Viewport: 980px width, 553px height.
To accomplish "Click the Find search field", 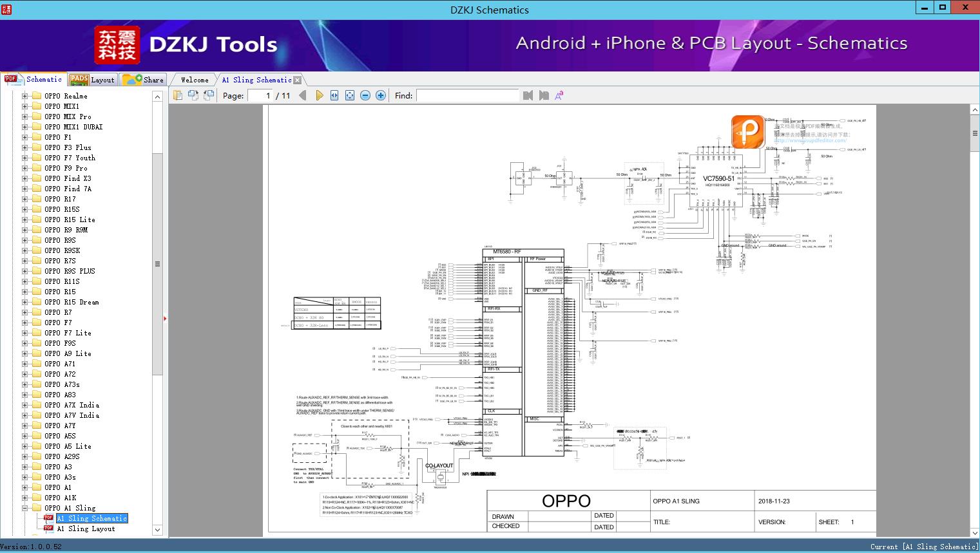I will pos(468,95).
